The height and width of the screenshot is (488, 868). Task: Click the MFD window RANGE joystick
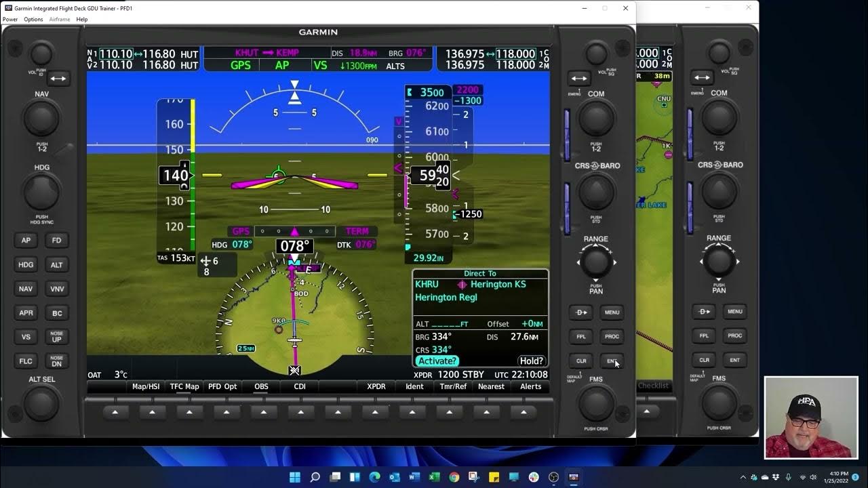tap(719, 261)
